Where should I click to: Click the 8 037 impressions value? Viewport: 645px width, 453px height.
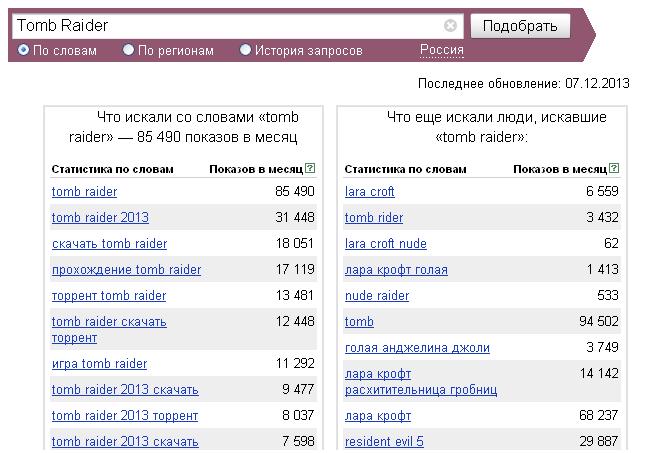click(298, 415)
